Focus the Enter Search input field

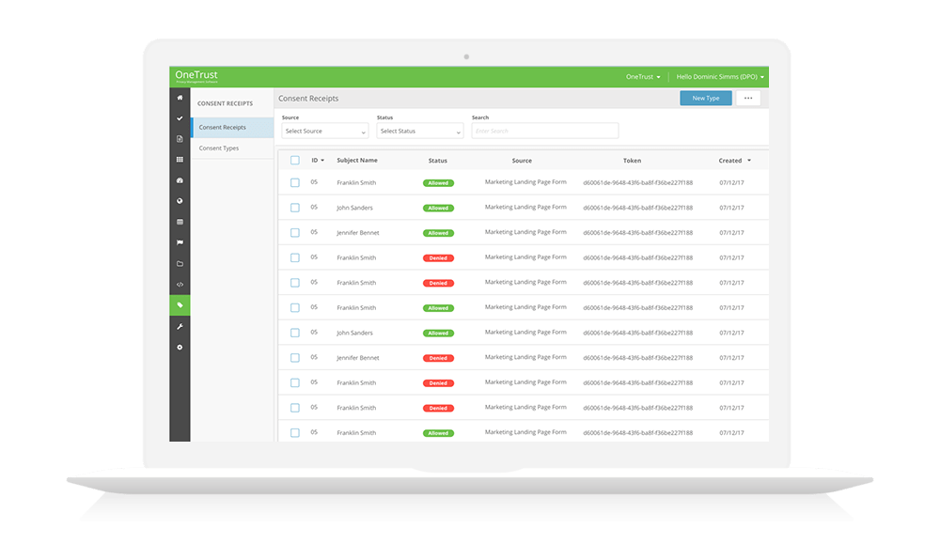point(545,132)
